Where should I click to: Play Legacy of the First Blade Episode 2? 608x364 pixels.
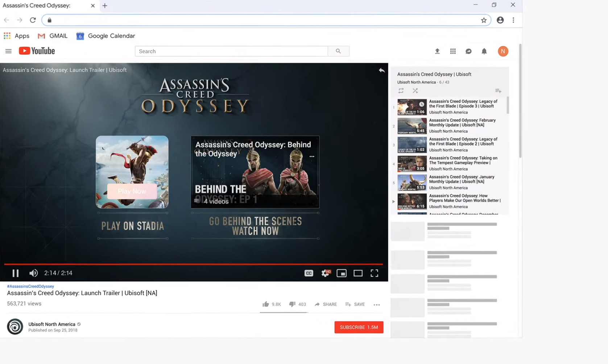pos(449,145)
